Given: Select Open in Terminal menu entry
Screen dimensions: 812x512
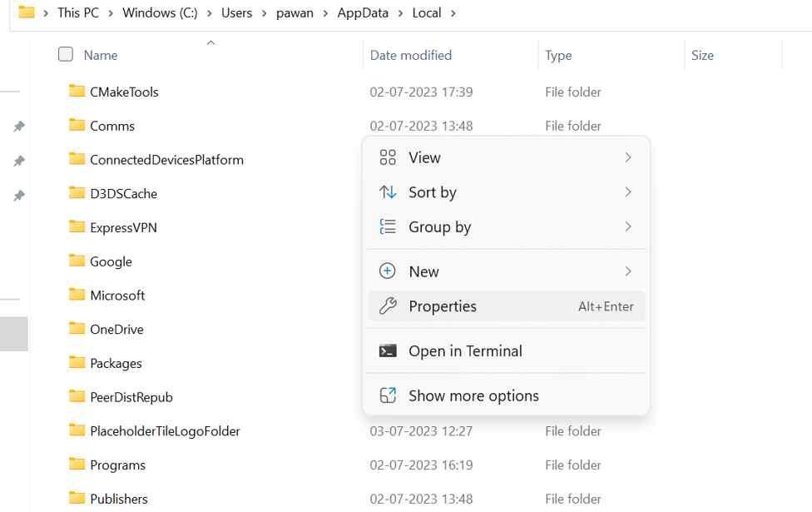Looking at the screenshot, I should (465, 351).
